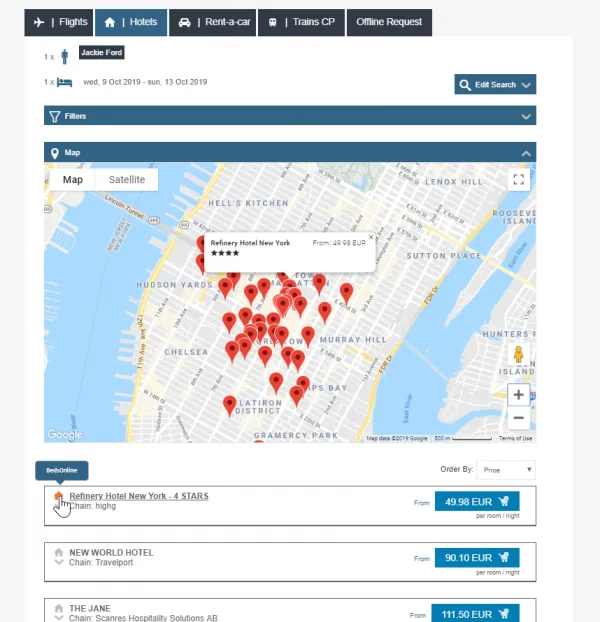The image size is (600, 622).
Task: Click the house icon in Hotels tab
Action: point(110,22)
